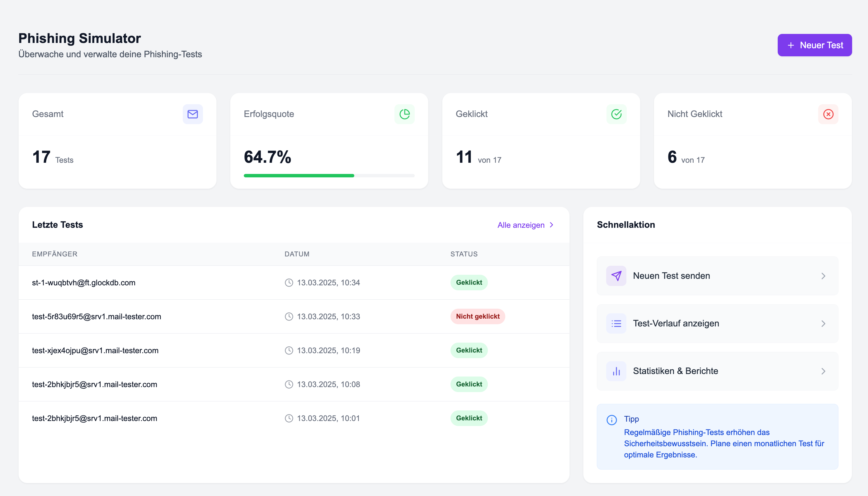The height and width of the screenshot is (496, 868).
Task: Click the arrow after Alle anzeigen
Action: tap(551, 225)
